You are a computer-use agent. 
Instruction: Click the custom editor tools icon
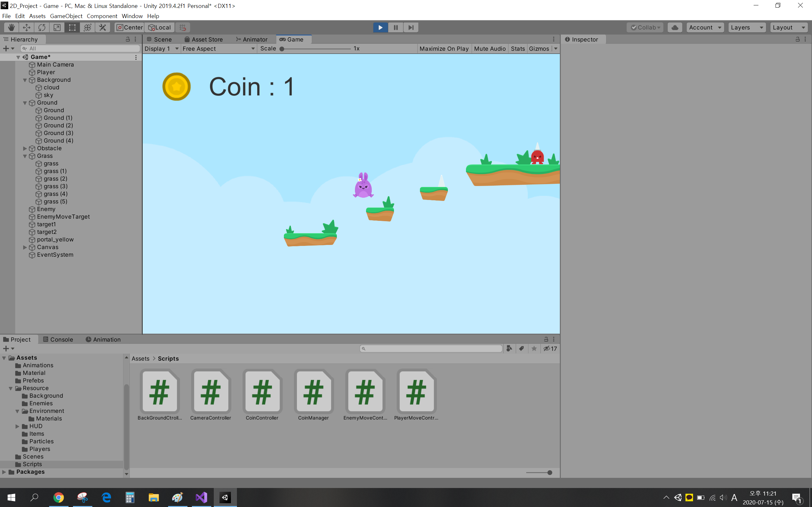(x=103, y=28)
